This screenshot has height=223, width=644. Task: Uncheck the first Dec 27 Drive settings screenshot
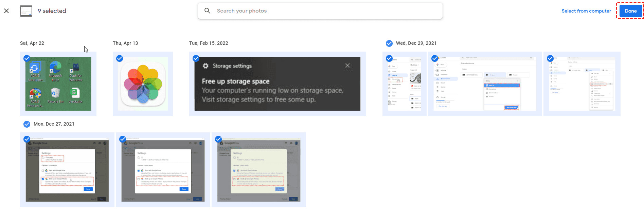27,139
